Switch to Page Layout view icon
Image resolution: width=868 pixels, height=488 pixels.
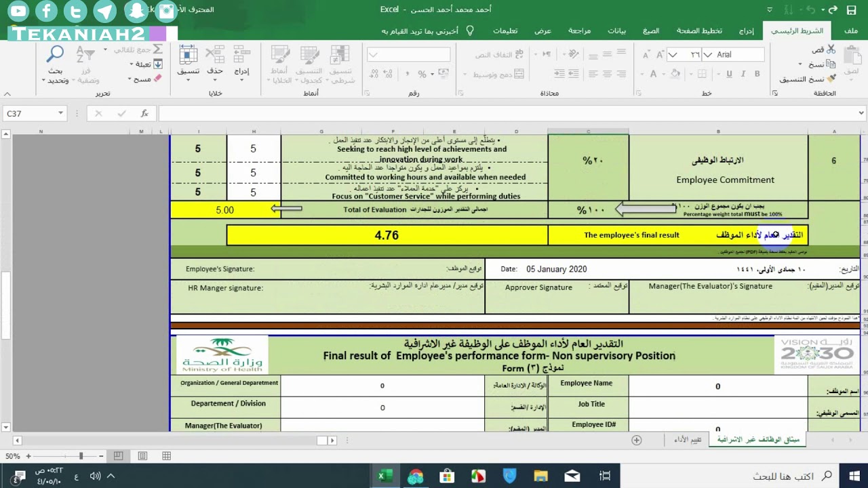click(142, 456)
